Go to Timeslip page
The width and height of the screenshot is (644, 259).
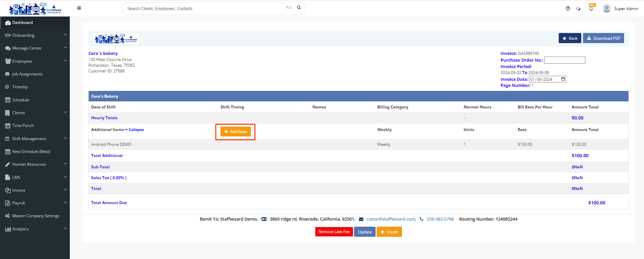35,87
